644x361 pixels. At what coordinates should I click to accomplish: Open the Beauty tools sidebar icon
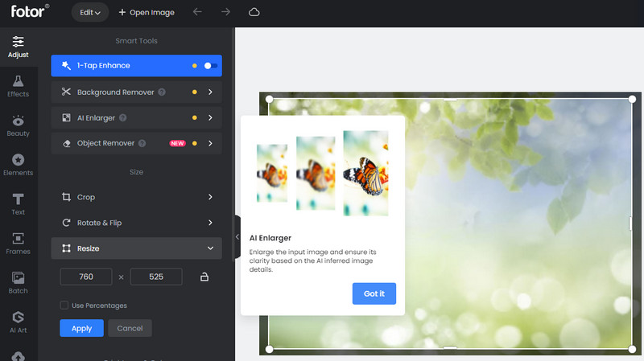point(18,125)
